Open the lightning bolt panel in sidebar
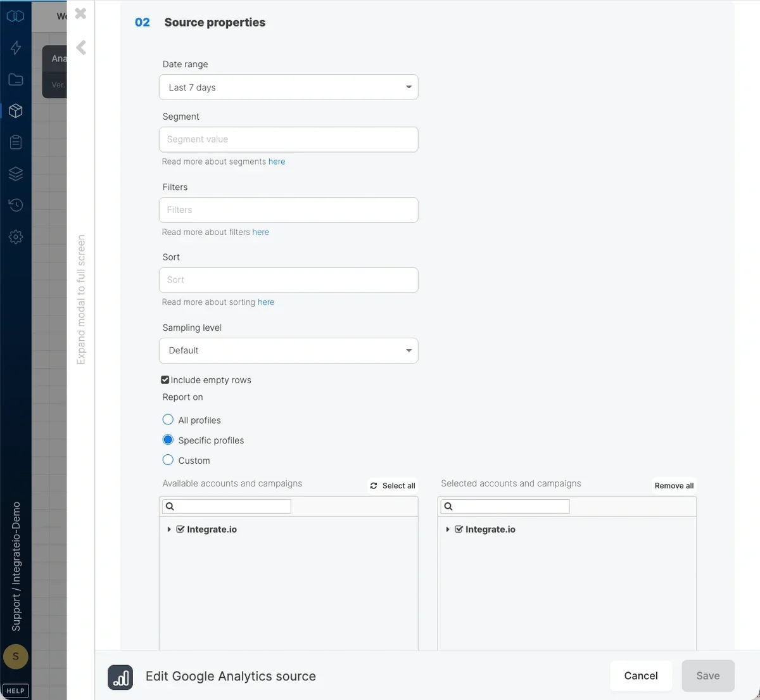The width and height of the screenshot is (760, 700). (15, 48)
